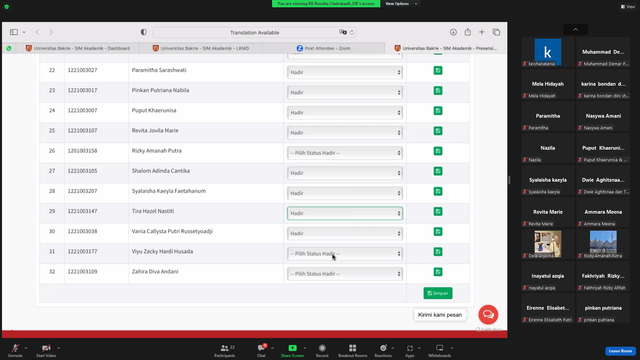Open Zoom Reactions
The image size is (640, 360).
[383, 350]
